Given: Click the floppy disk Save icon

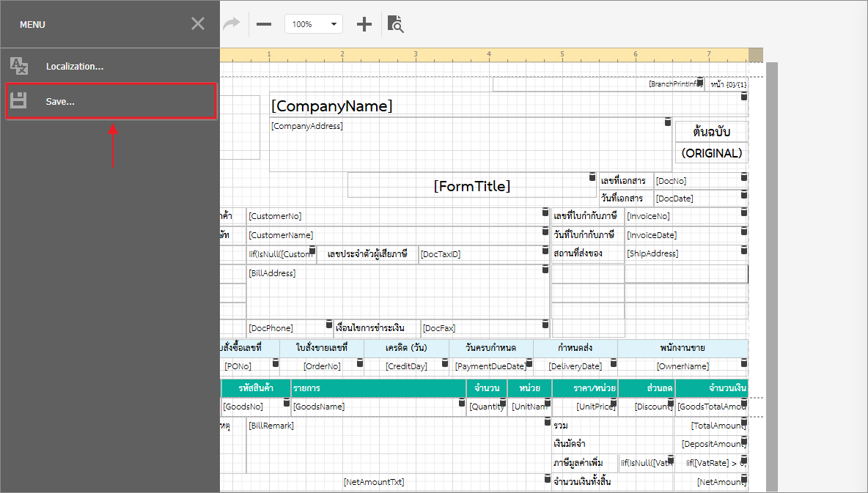Looking at the screenshot, I should tap(19, 101).
